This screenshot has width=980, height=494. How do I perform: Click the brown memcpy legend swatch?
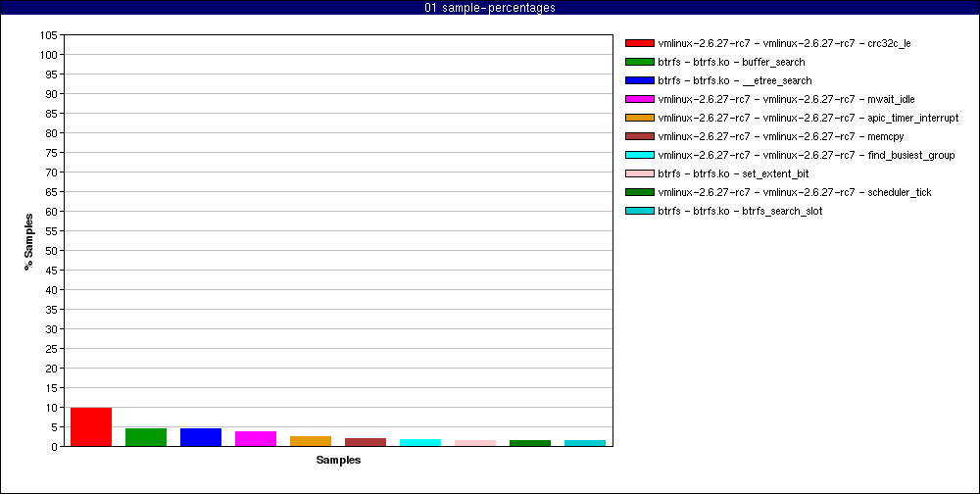click(x=639, y=136)
